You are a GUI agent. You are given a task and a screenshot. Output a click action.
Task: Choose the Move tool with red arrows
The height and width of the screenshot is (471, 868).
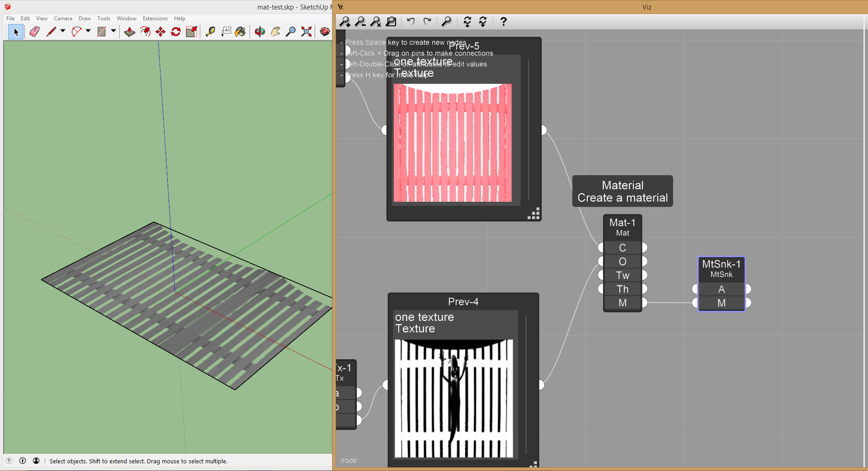tap(160, 32)
